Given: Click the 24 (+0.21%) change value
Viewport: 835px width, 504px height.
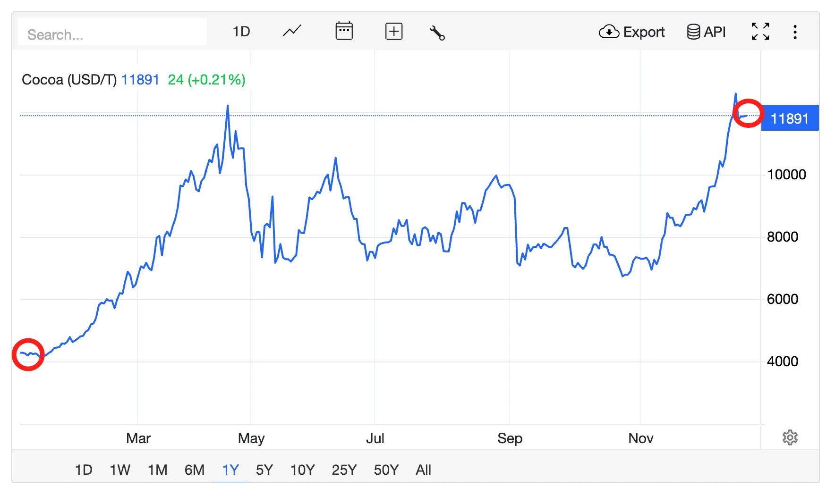Looking at the screenshot, I should click(206, 80).
